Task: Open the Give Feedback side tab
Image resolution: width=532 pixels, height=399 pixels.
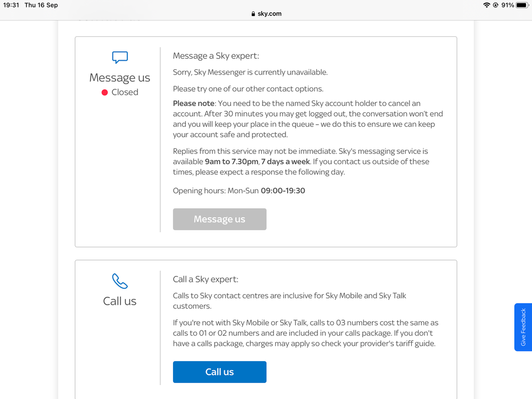Action: pyautogui.click(x=523, y=327)
